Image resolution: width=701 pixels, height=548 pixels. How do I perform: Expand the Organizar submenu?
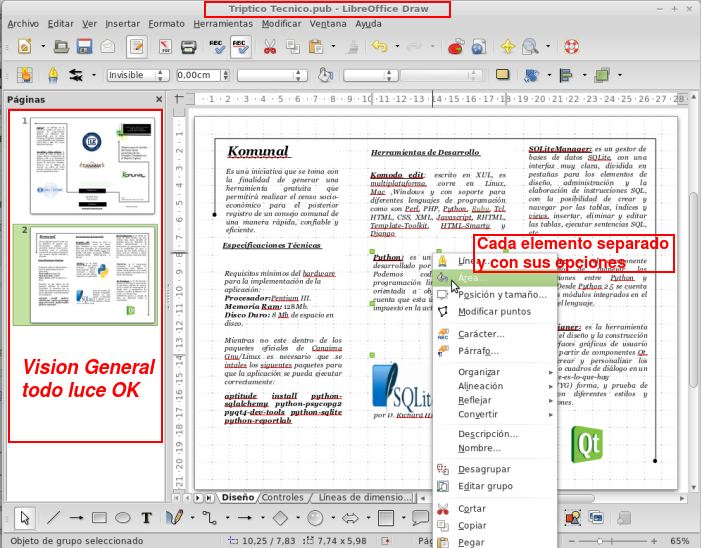495,372
